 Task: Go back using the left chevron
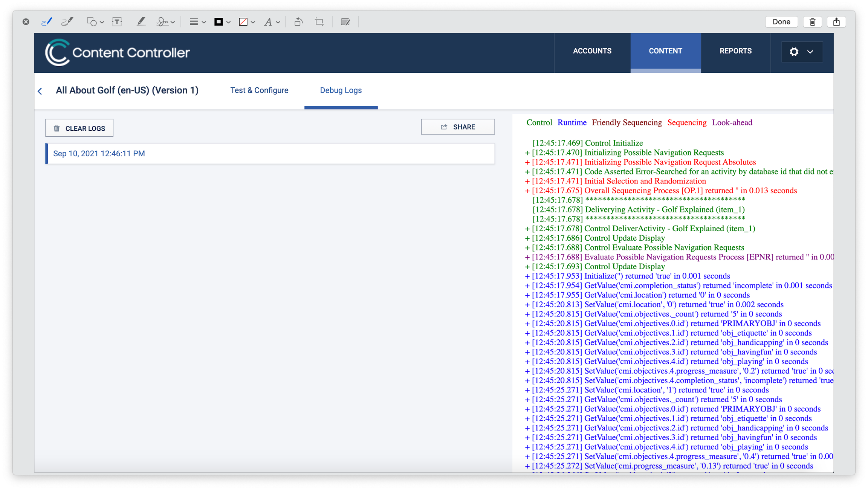40,91
